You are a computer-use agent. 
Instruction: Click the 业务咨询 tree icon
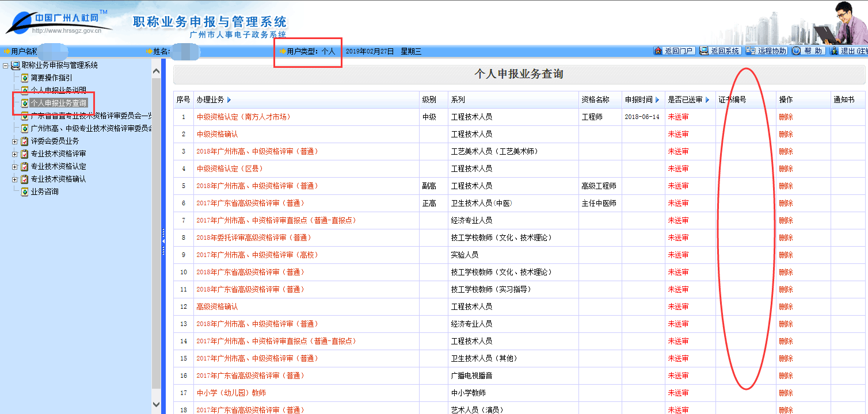[25, 191]
